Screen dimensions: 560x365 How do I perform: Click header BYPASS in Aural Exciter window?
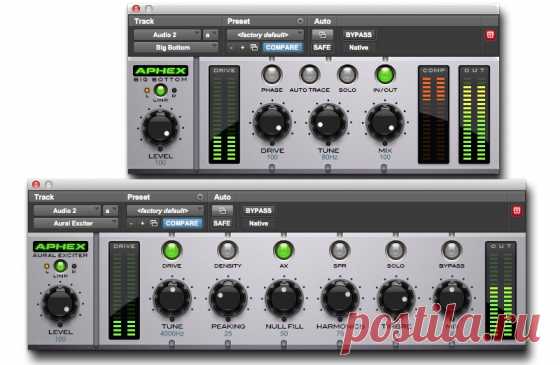tap(259, 211)
